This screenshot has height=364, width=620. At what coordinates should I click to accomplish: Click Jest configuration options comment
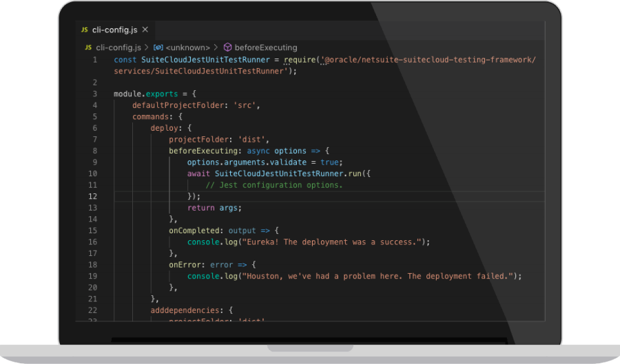click(274, 185)
